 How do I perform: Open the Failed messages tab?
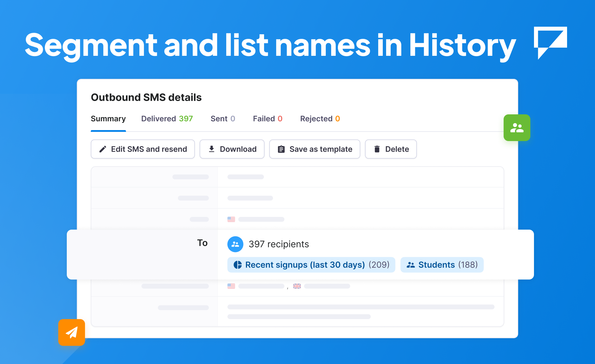(267, 119)
